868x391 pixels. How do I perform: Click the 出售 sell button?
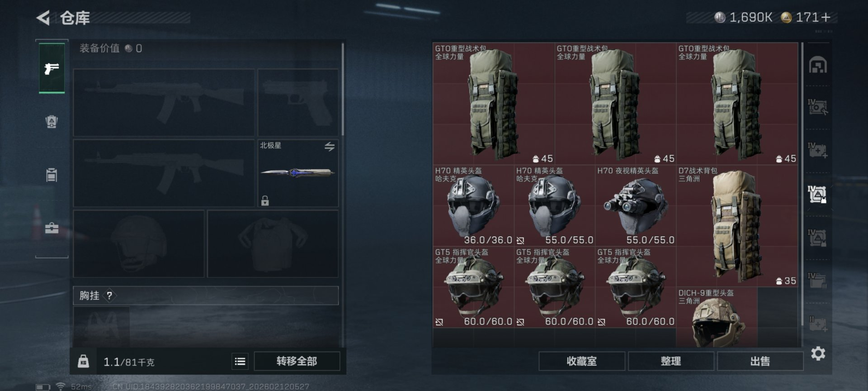pyautogui.click(x=760, y=361)
